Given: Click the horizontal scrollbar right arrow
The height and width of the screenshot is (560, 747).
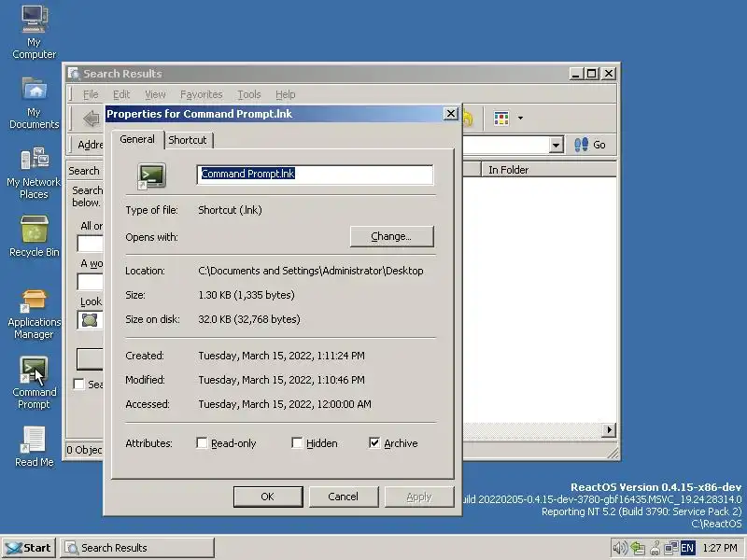Looking at the screenshot, I should point(609,430).
